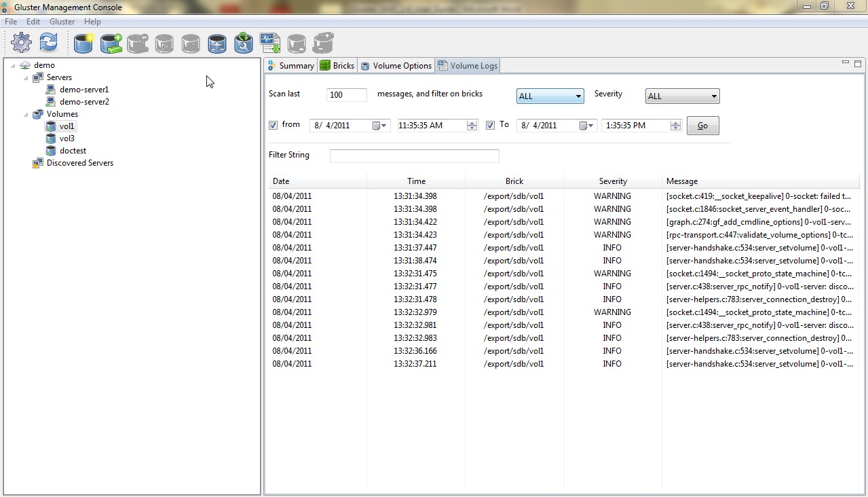Image resolution: width=868 pixels, height=497 pixels.
Task: Collapse the Servers tree node
Action: 26,77
